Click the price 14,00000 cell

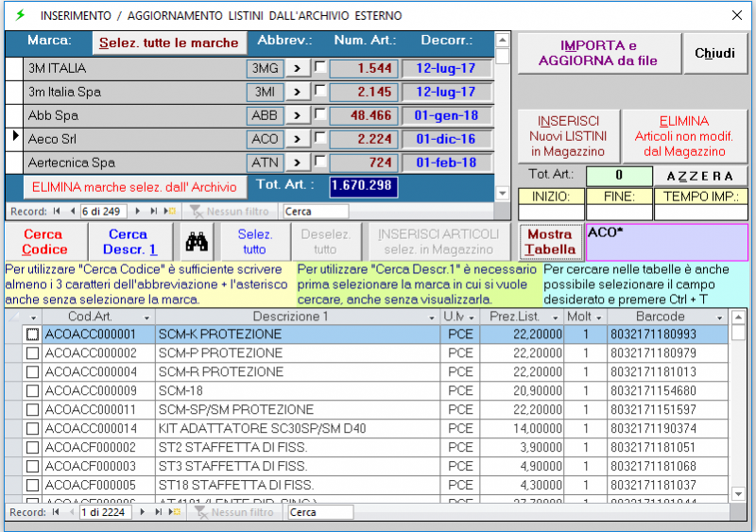pyautogui.click(x=522, y=428)
